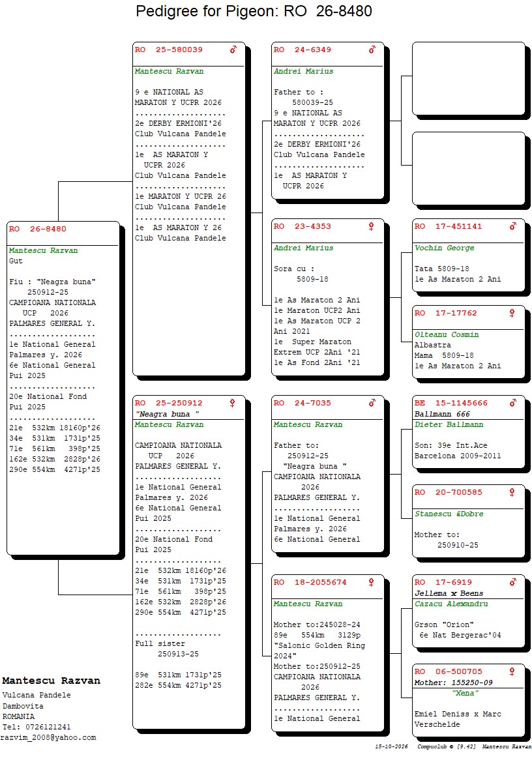This screenshot has width=532, height=764.
Task: Click ring number RO 17-6919
Action: pyautogui.click(x=443, y=582)
